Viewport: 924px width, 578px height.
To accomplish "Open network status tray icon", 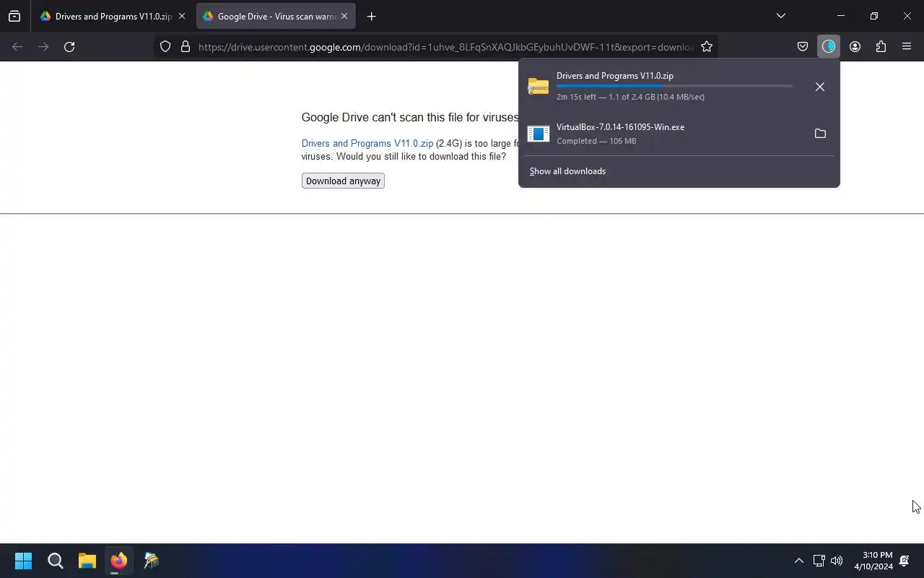I will [819, 561].
